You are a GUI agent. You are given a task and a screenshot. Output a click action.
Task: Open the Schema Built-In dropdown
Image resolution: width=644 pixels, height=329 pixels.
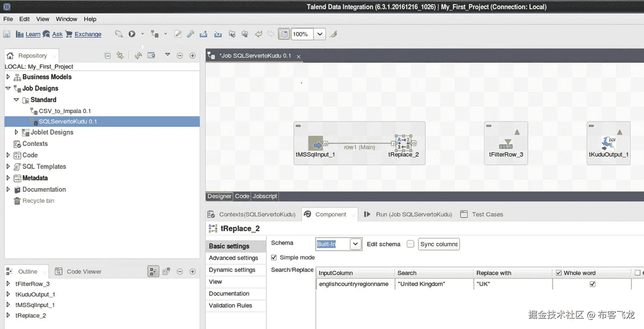click(355, 244)
